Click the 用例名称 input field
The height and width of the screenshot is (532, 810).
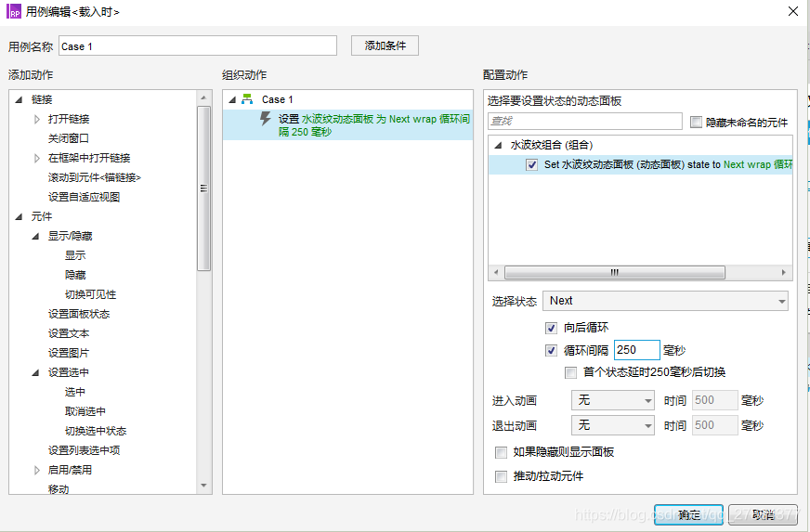click(x=198, y=46)
